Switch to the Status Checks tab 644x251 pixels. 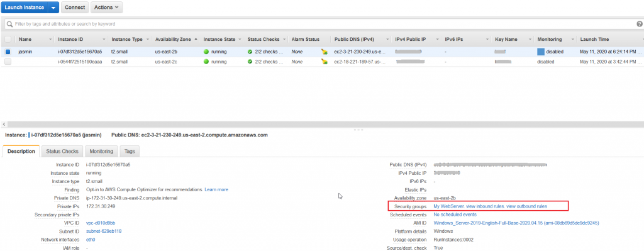(x=62, y=151)
